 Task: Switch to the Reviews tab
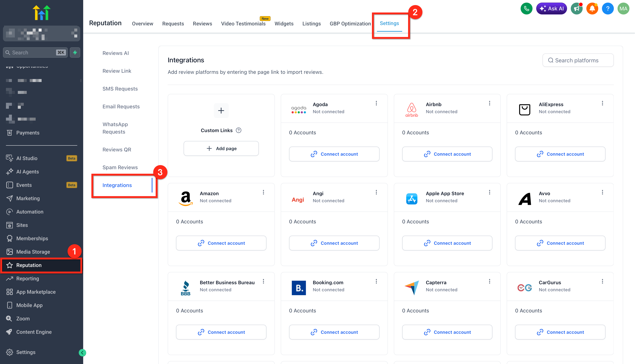pyautogui.click(x=202, y=24)
